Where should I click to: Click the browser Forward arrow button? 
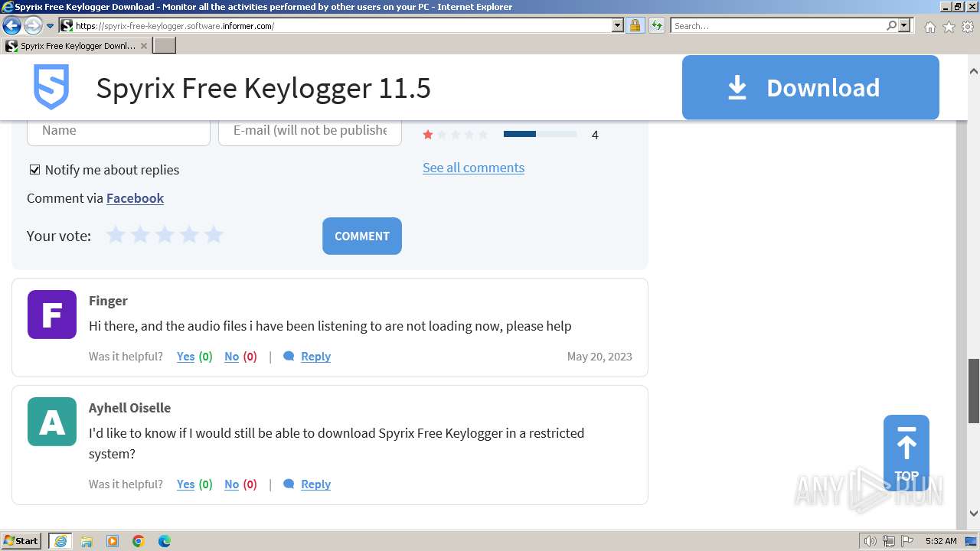tap(32, 25)
